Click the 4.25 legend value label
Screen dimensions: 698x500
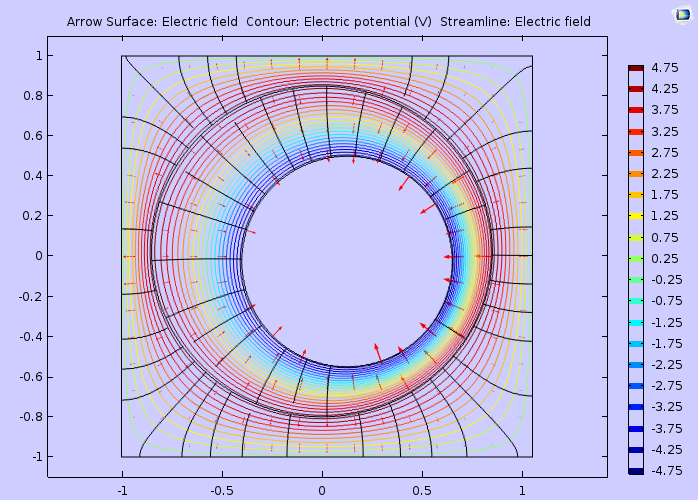[x=665, y=89]
